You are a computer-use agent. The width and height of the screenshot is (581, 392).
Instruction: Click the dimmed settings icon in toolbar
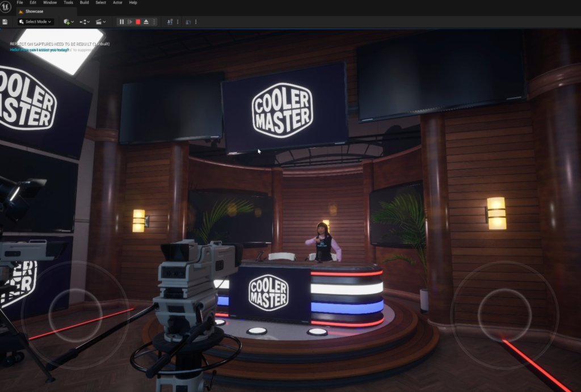click(x=188, y=22)
